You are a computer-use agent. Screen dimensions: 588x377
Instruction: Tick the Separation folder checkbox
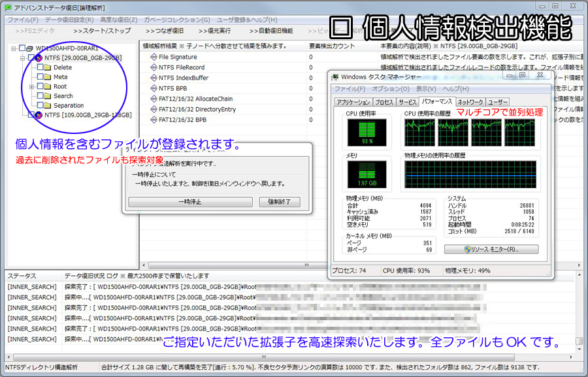[40, 105]
